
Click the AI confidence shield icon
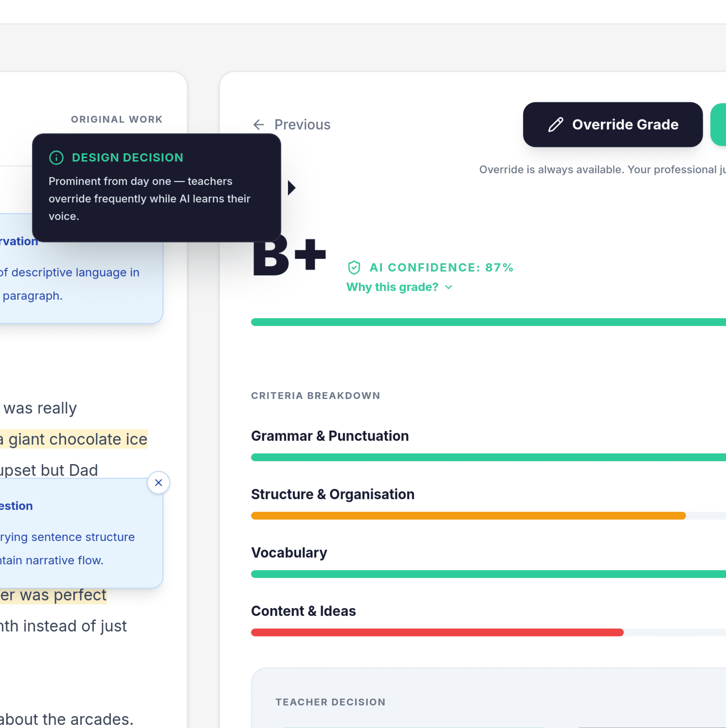click(354, 268)
